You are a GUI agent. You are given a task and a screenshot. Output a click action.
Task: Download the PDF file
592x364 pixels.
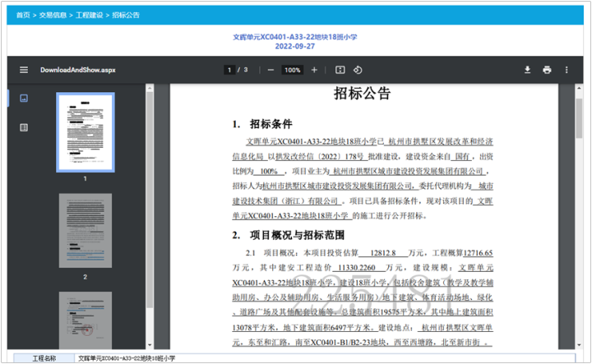click(527, 70)
